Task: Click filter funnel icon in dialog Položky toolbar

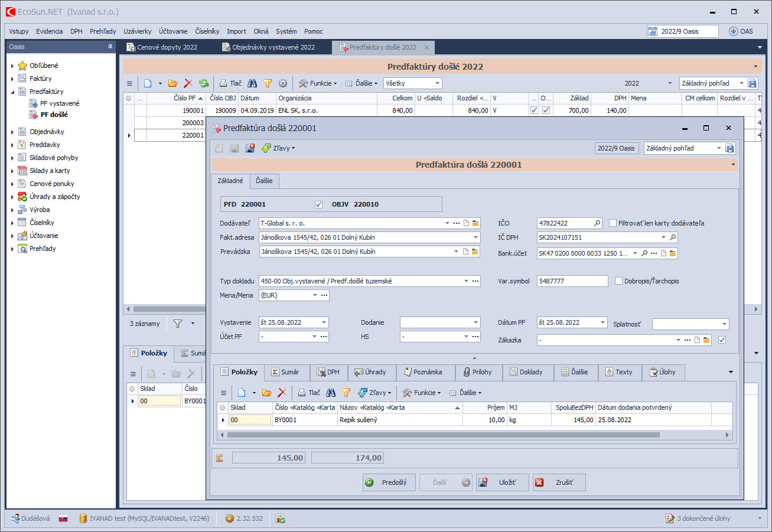Action: [x=346, y=393]
